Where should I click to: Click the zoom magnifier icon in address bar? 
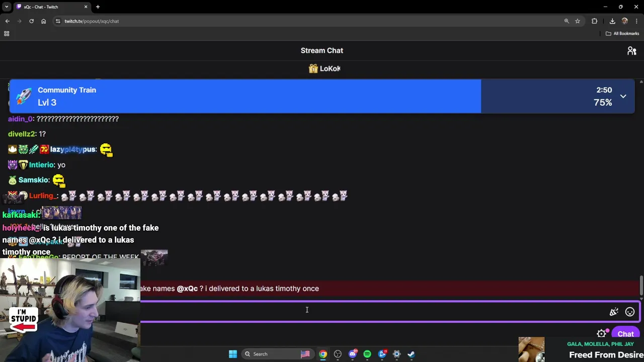pyautogui.click(x=567, y=21)
